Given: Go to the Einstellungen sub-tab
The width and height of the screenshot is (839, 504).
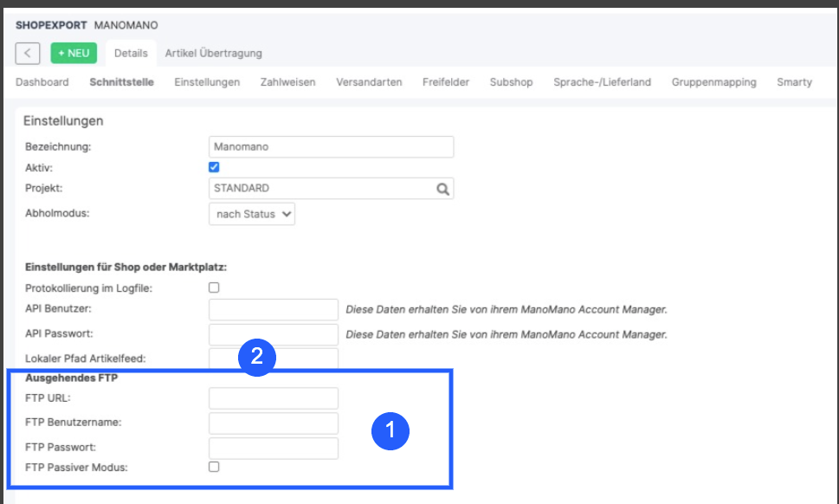Looking at the screenshot, I should tap(207, 82).
